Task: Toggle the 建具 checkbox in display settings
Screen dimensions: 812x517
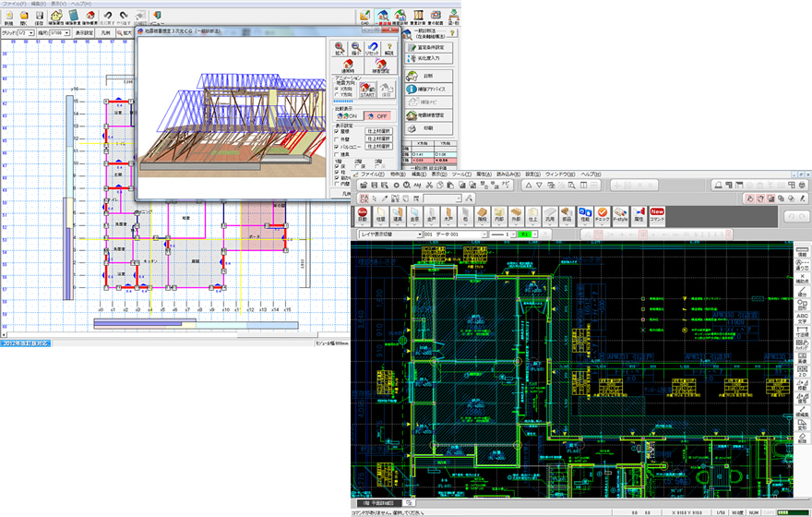Action: click(337, 155)
